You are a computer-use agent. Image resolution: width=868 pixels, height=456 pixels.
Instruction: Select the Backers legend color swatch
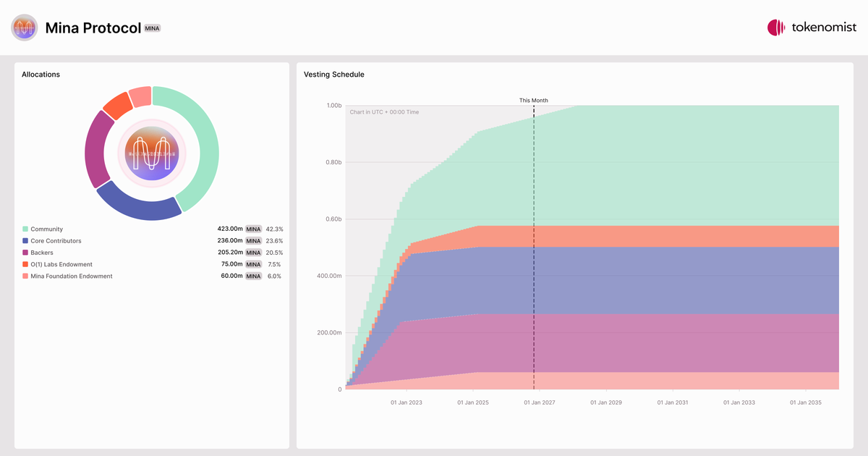pyautogui.click(x=25, y=253)
